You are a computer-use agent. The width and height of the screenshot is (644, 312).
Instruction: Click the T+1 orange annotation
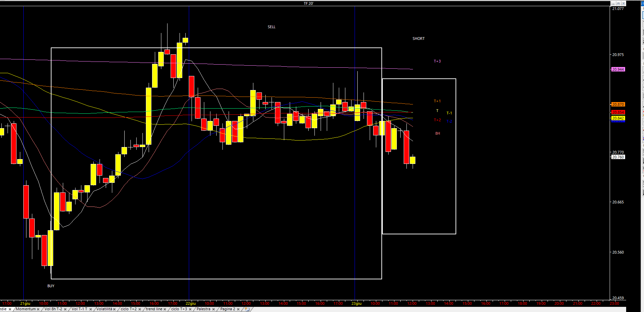437,101
